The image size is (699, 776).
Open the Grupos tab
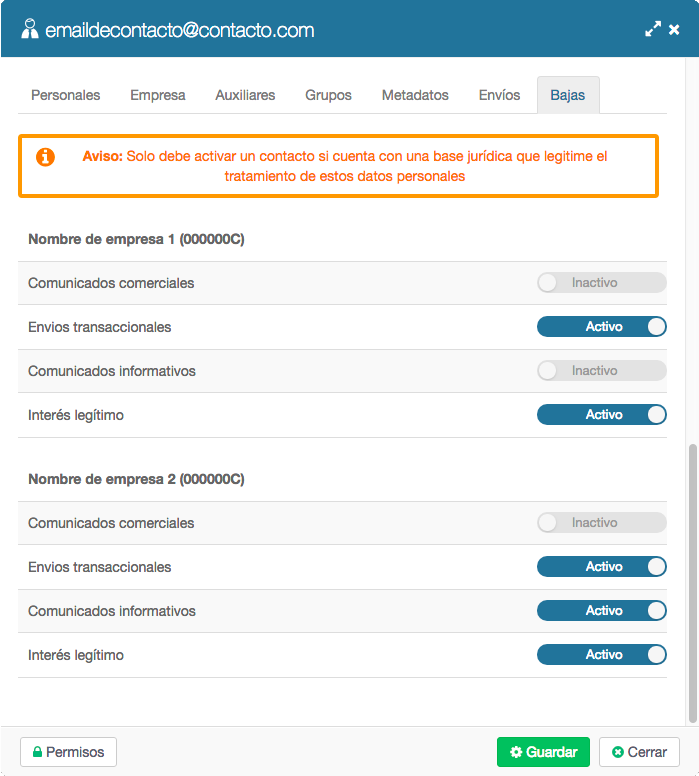click(x=328, y=95)
